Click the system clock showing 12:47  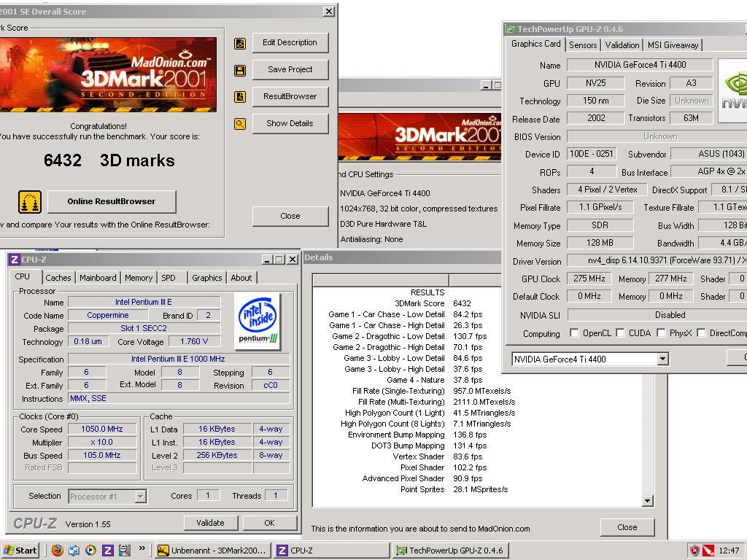point(729,551)
